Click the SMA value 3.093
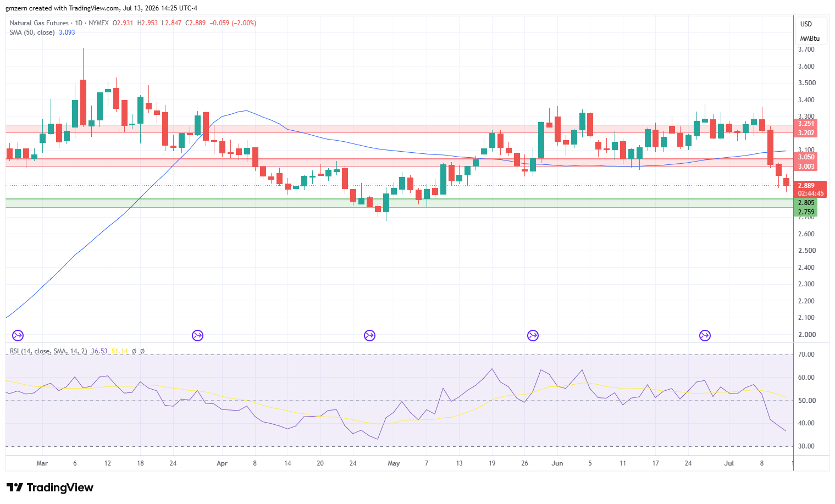 coord(67,32)
